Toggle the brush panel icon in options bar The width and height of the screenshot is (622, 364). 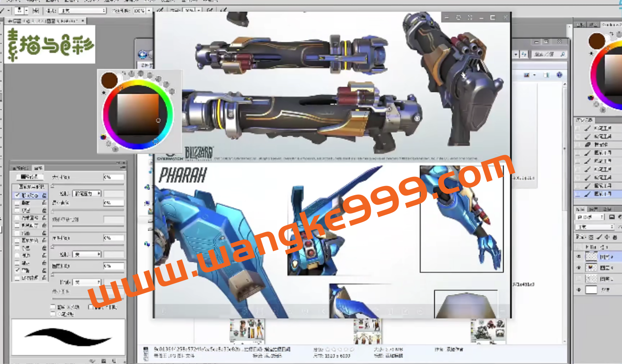[36, 10]
